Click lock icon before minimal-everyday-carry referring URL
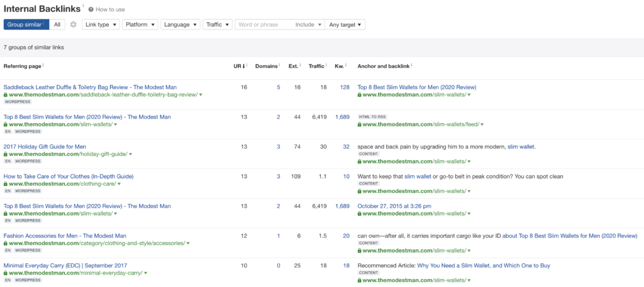The width and height of the screenshot is (644, 287). pos(5,273)
